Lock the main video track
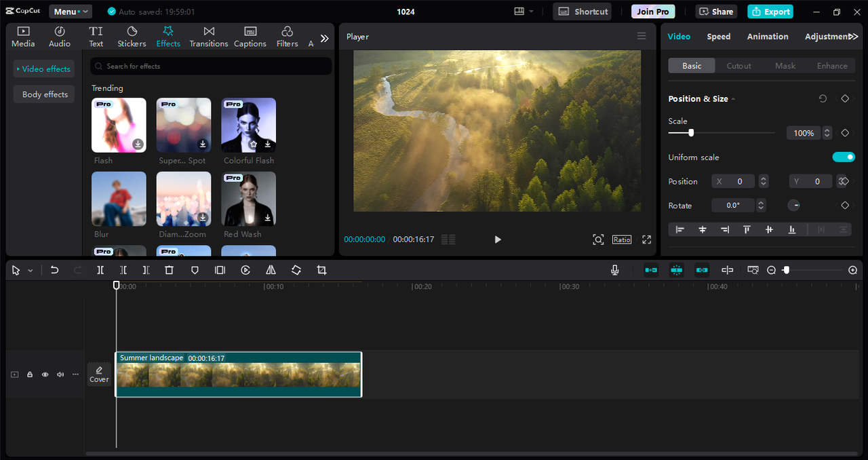Viewport: 868px width, 460px height. point(30,375)
